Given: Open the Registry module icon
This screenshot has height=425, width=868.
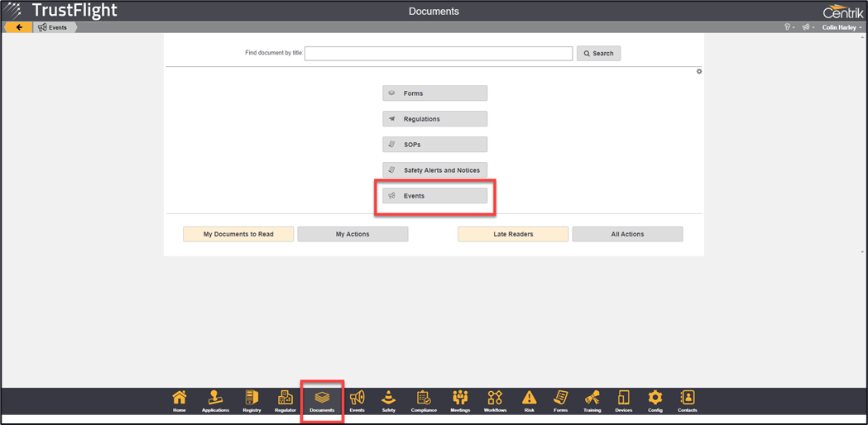Looking at the screenshot, I should 252,401.
